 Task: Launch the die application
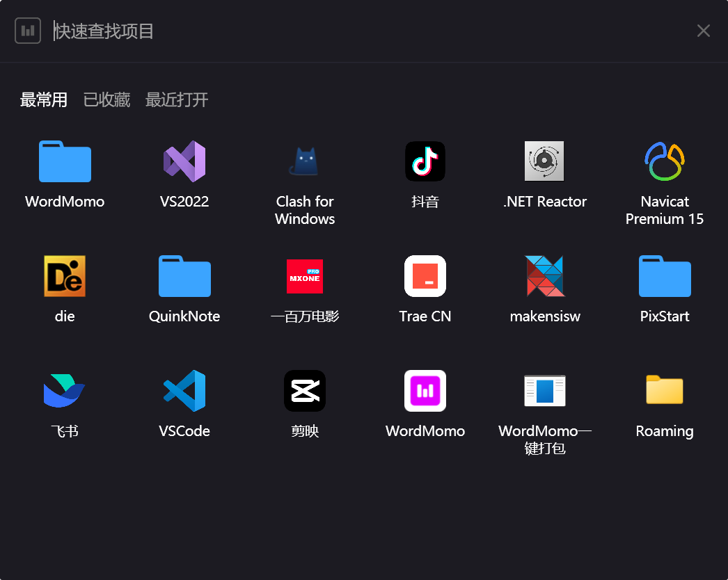click(65, 276)
